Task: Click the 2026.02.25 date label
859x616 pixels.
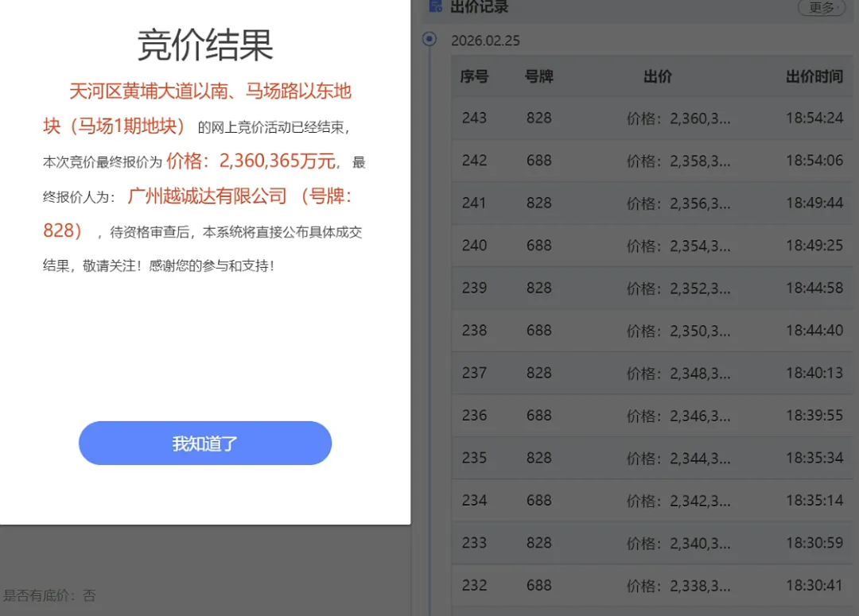Action: [x=485, y=41]
